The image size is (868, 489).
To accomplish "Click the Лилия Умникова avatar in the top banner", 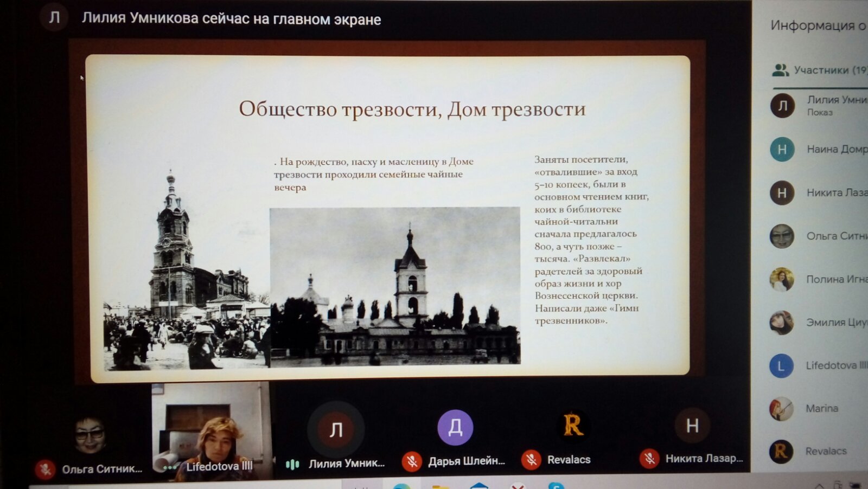I will [54, 17].
